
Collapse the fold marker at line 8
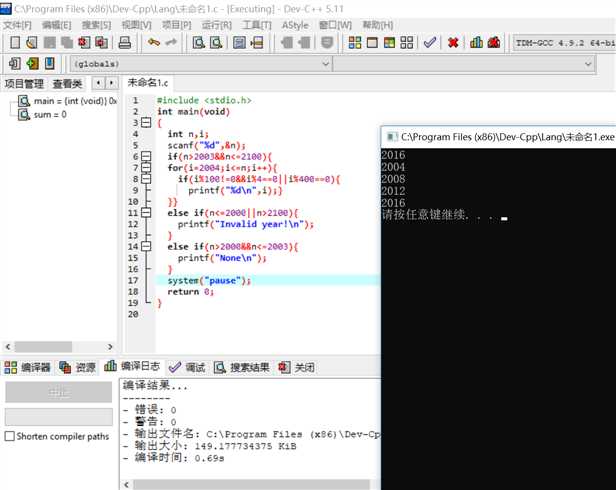[146, 179]
